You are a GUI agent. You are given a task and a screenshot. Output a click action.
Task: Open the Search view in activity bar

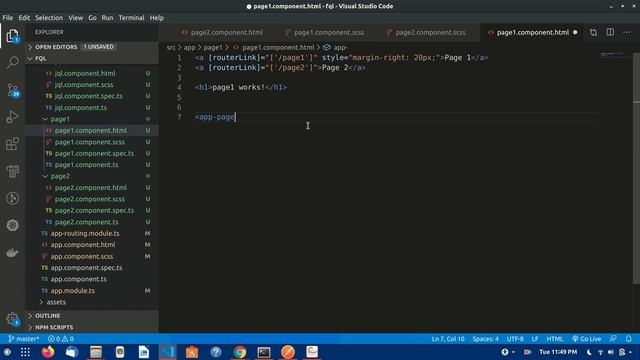12,62
